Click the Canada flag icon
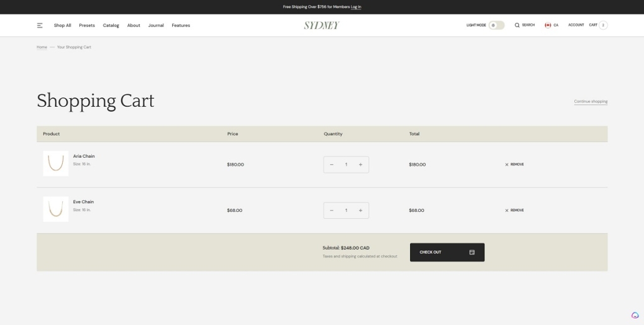This screenshot has width=644, height=325. [x=548, y=25]
